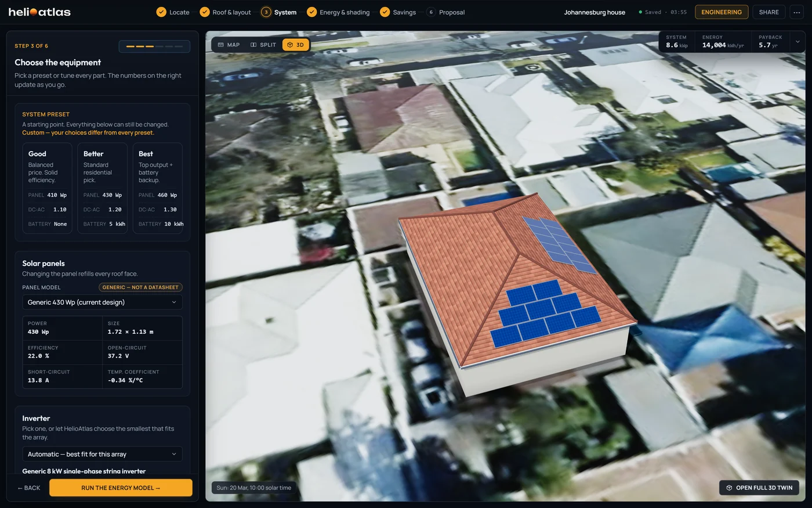
Task: Click the Energy & shading checkmark icon
Action: [311, 12]
